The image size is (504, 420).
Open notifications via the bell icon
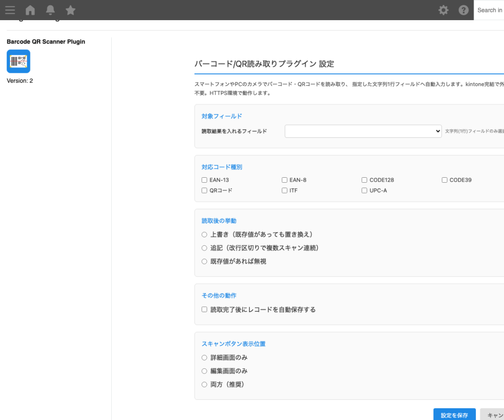(50, 10)
